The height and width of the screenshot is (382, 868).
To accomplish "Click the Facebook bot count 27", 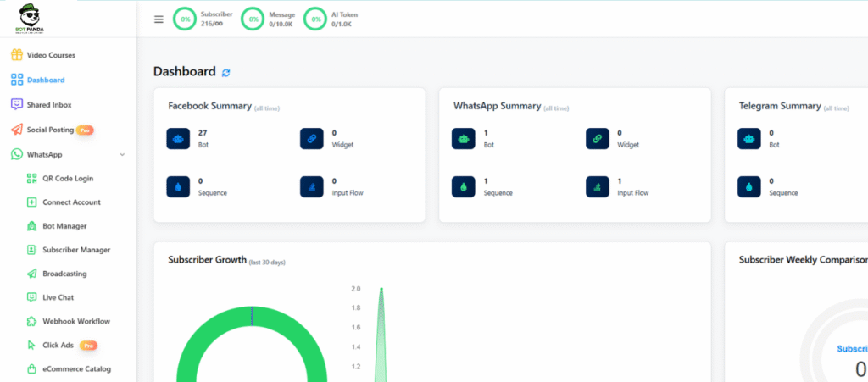I will click(x=202, y=133).
